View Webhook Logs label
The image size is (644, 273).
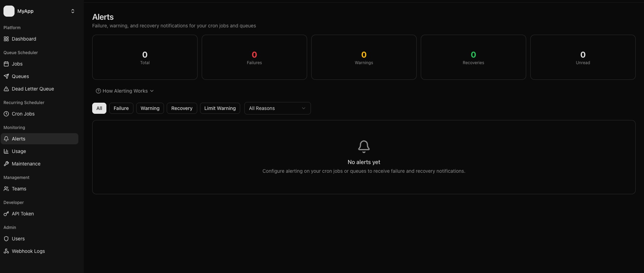tap(28, 251)
